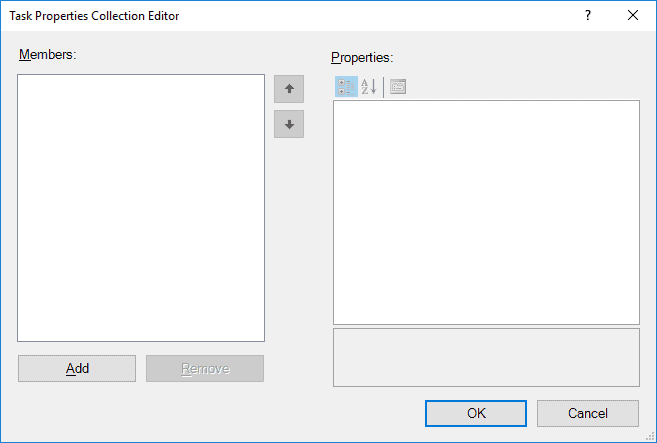Switch property grid to Categorized view
Screen dimensions: 657x443
[346, 87]
